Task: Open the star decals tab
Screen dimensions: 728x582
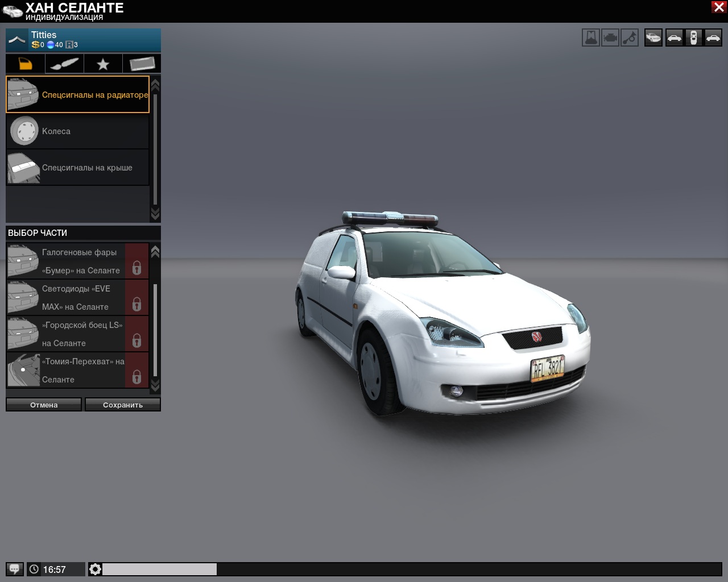Action: point(103,64)
